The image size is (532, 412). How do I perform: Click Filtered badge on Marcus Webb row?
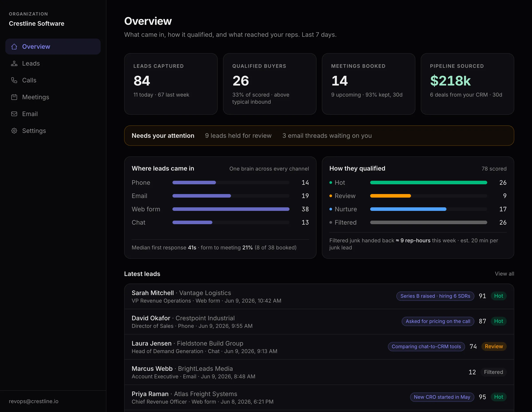(x=493, y=372)
